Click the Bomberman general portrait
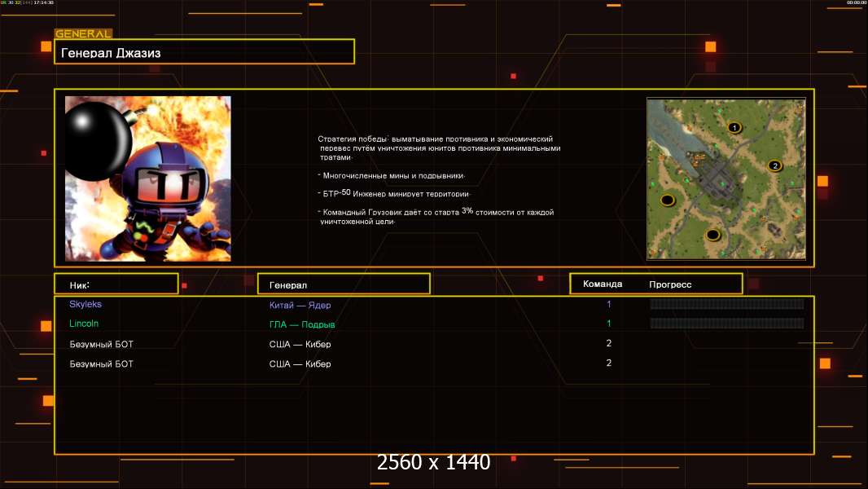 click(x=148, y=178)
